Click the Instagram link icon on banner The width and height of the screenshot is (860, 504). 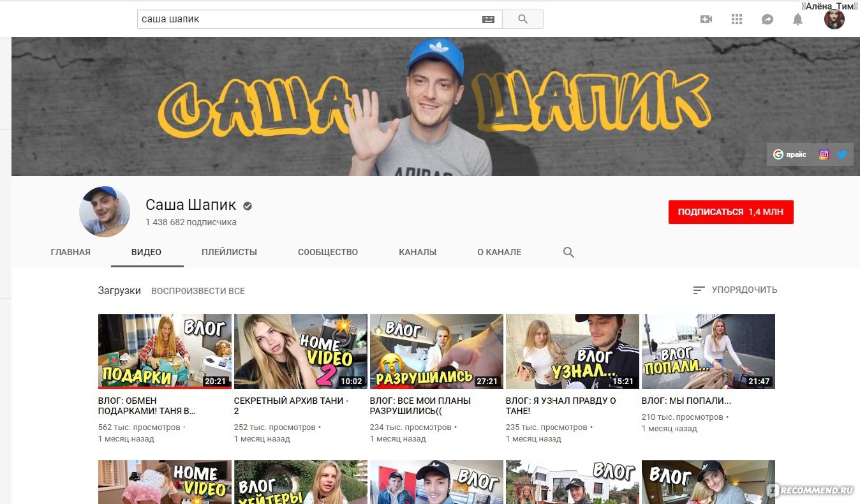pos(824,154)
